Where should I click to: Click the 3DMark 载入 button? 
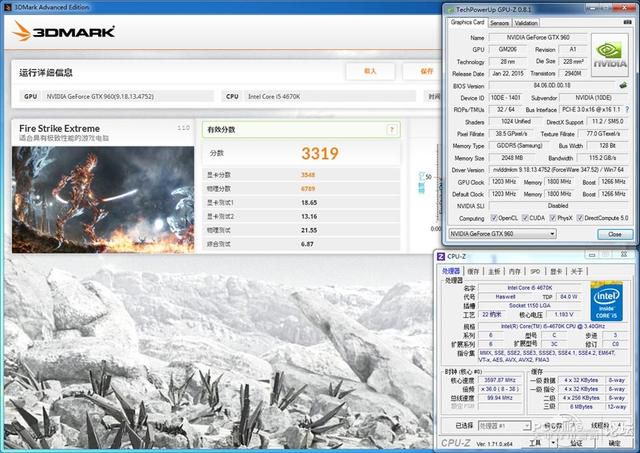tap(370, 71)
